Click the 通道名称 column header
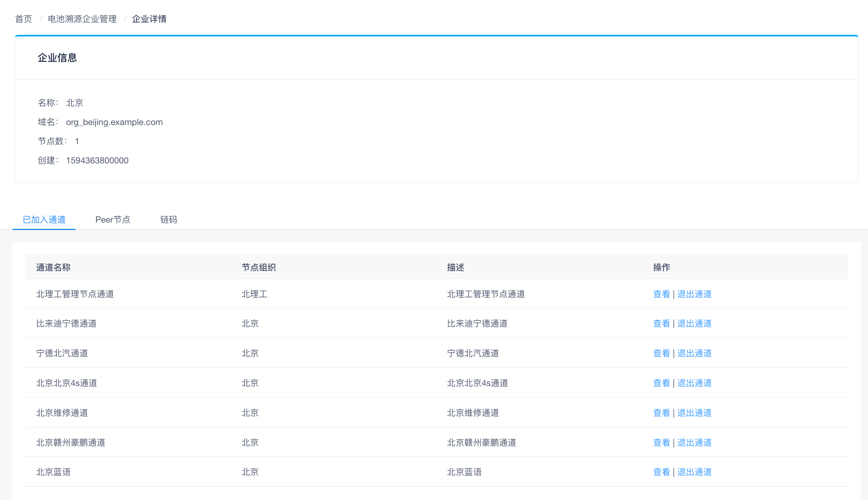 pyautogui.click(x=53, y=267)
